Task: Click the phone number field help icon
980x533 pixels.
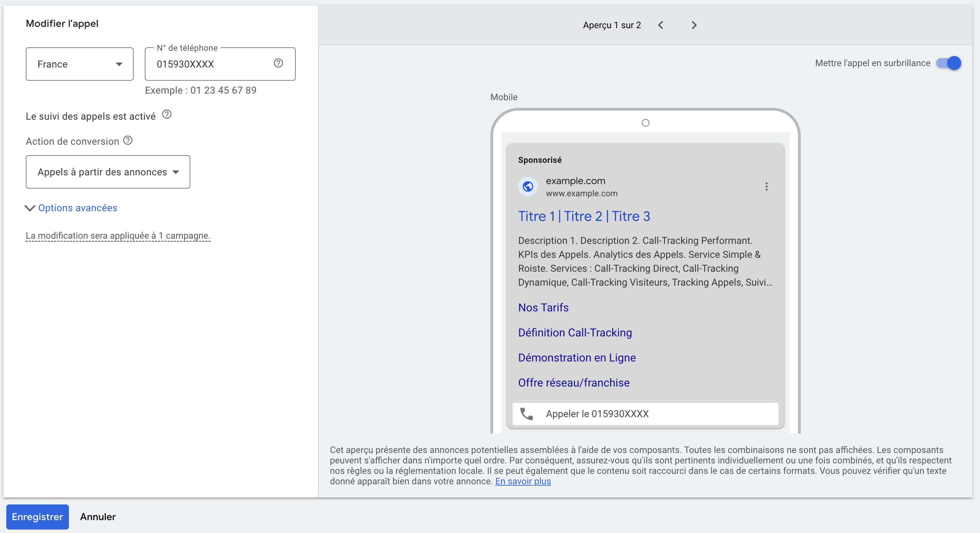Action: click(x=278, y=63)
